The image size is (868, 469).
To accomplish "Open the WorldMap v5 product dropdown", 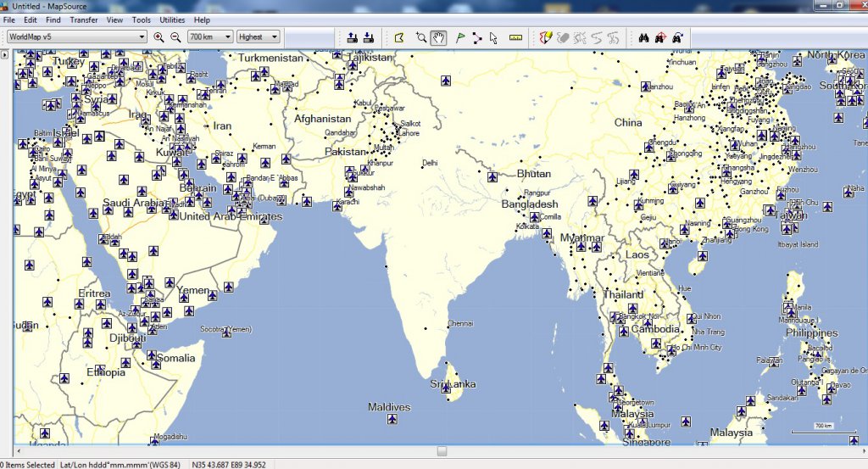I will coord(142,37).
